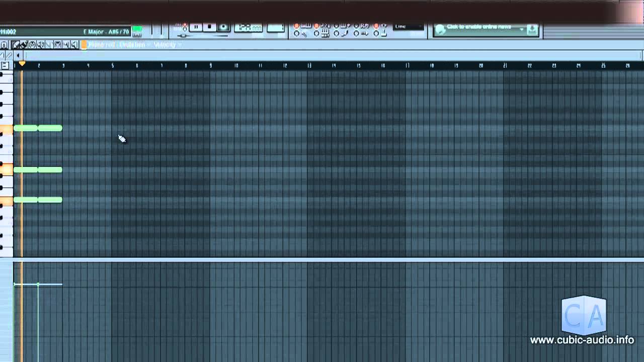This screenshot has width=644, height=362.
Task: Jump to bar 3 on the ruler
Action: point(63,65)
